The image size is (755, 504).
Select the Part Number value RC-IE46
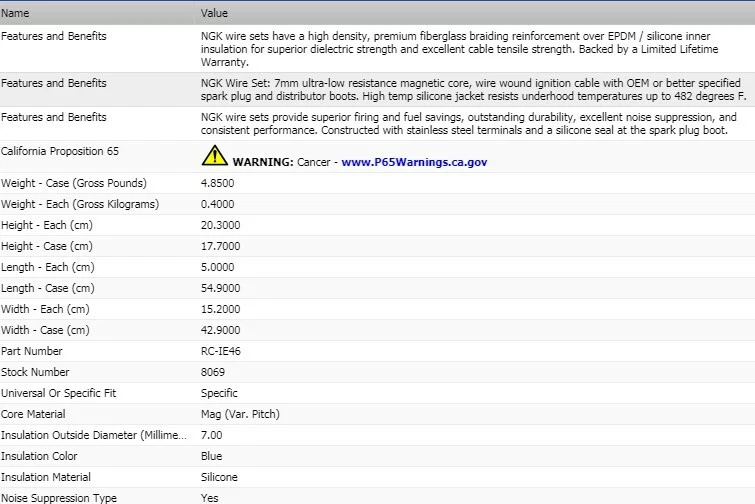[x=221, y=351]
